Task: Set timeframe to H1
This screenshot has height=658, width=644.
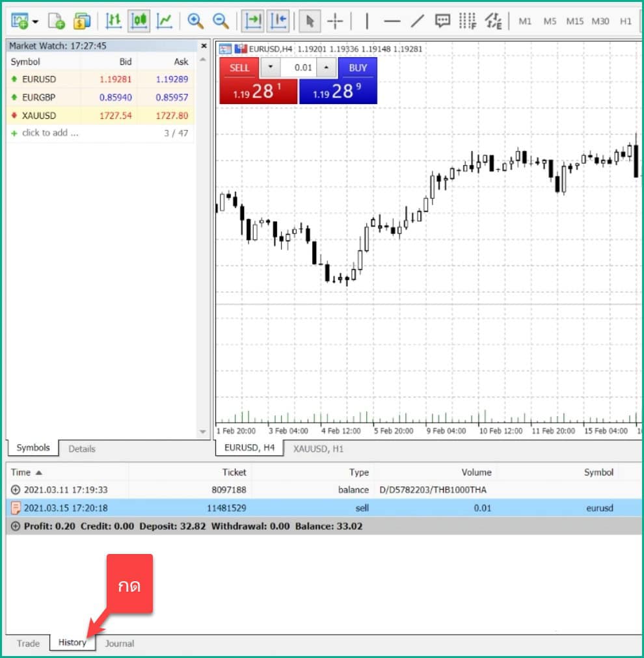Action: pos(626,21)
